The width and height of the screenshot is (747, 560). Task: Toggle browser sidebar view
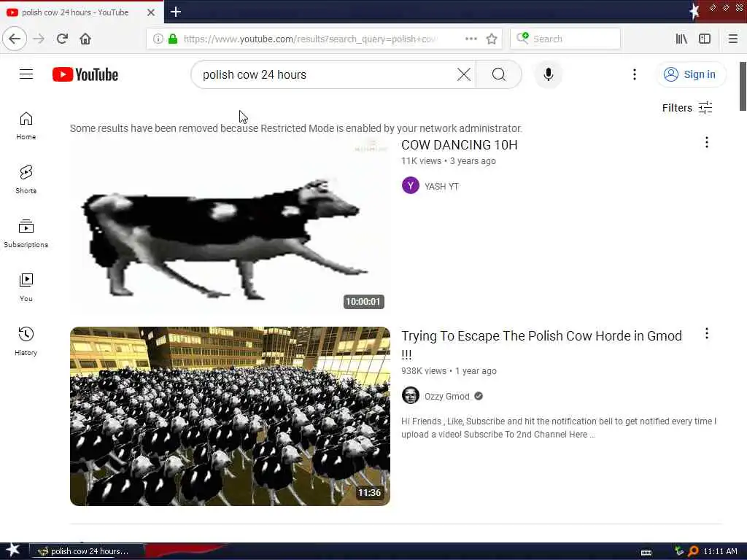click(x=705, y=39)
